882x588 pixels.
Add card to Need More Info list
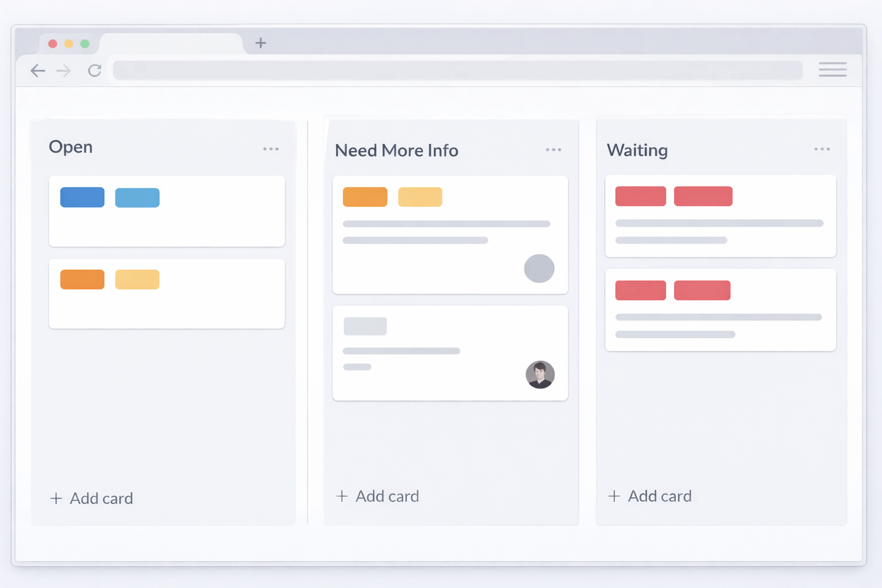(x=378, y=496)
